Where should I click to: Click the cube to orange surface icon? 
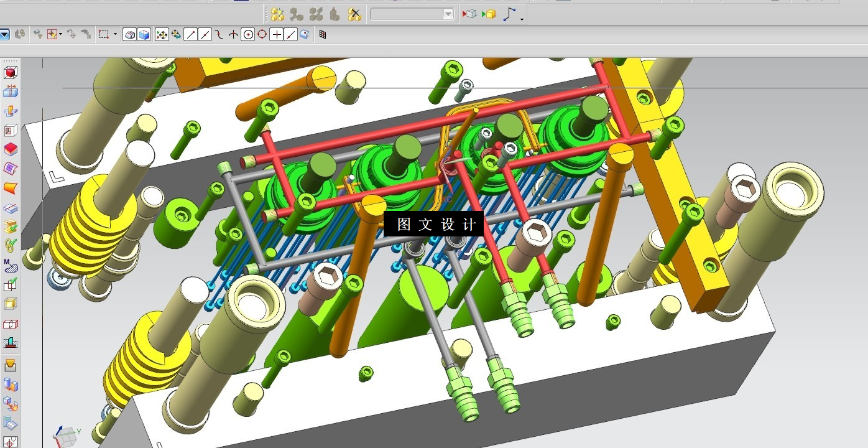11,403
